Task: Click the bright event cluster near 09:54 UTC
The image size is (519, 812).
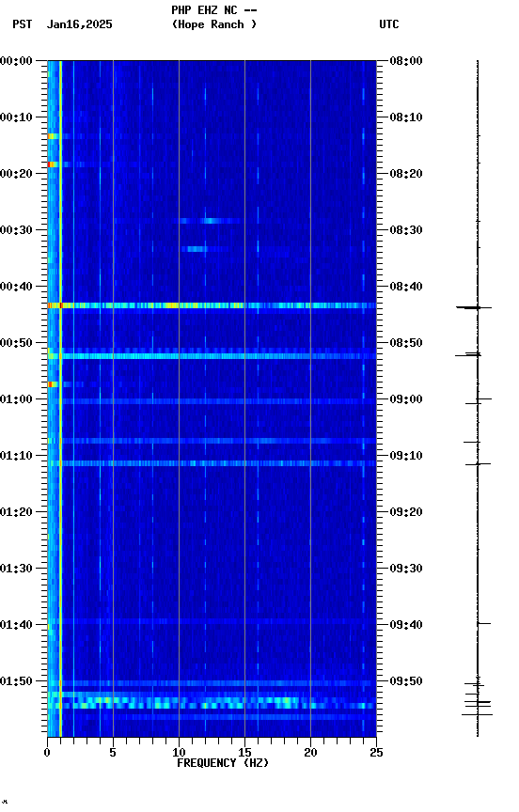Action: [x=212, y=703]
